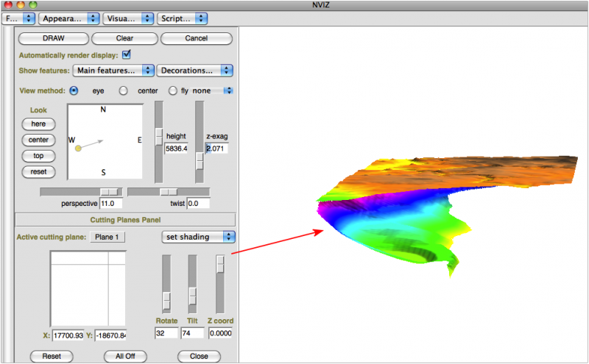Click the Tilt slider handle

[x=192, y=295]
